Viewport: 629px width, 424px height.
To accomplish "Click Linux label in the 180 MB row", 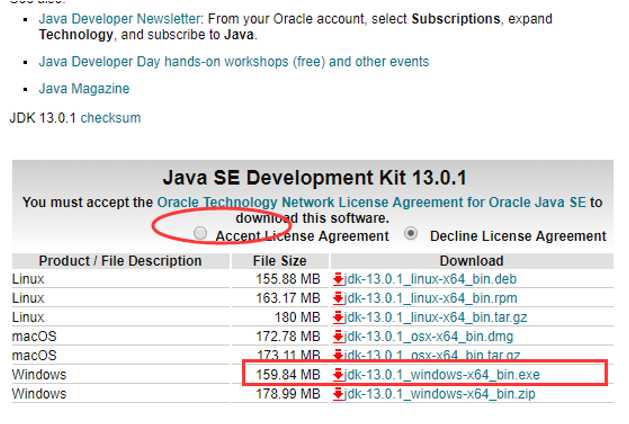I will [28, 317].
